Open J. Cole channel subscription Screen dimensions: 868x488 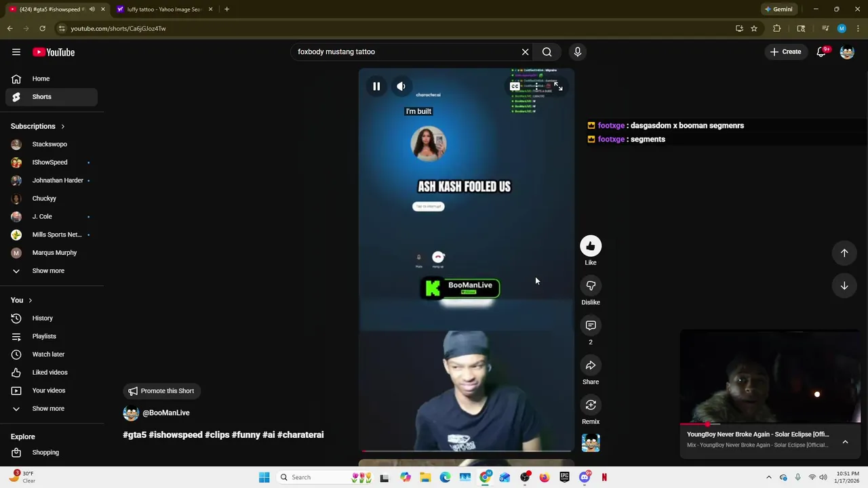pyautogui.click(x=52, y=216)
